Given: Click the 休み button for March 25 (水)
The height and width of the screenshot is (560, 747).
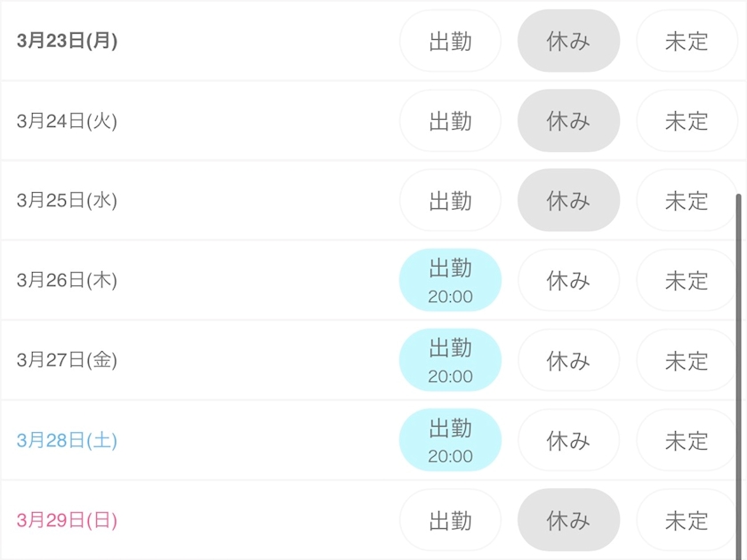Looking at the screenshot, I should 568,201.
